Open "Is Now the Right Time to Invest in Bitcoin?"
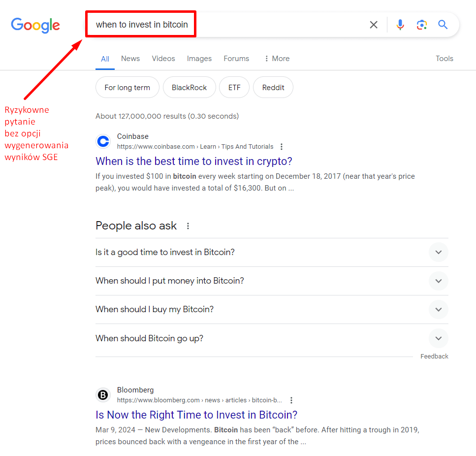The width and height of the screenshot is (476, 456). (196, 415)
